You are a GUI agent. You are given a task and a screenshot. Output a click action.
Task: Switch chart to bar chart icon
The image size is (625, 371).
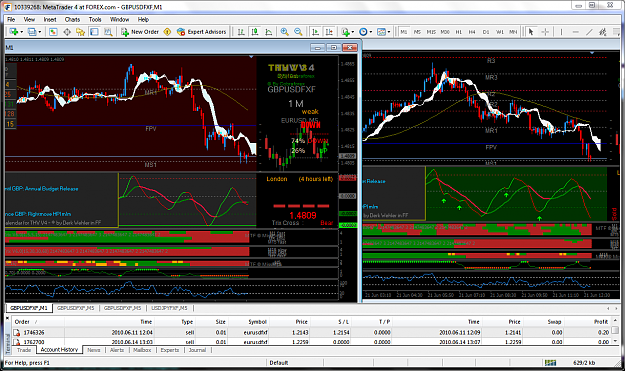(241, 32)
